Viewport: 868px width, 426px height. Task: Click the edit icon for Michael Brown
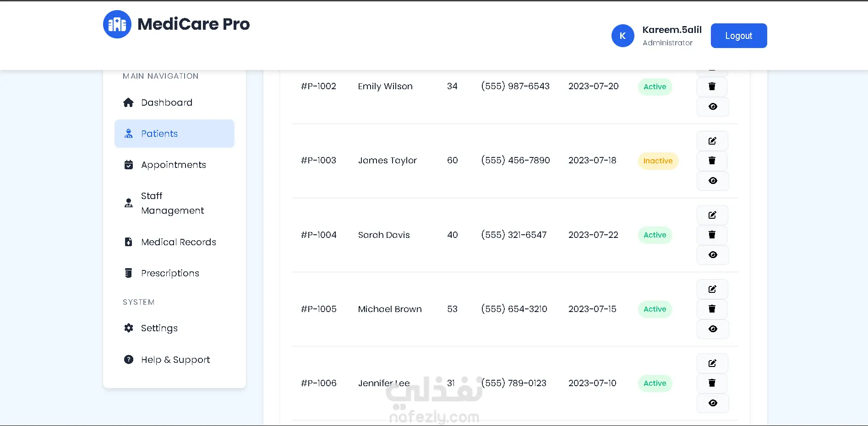point(712,289)
